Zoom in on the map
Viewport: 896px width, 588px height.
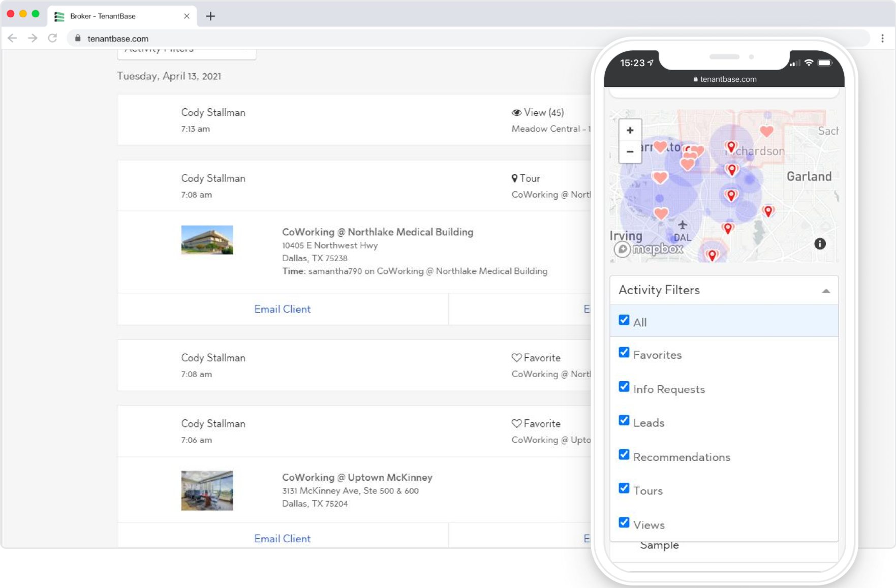(x=630, y=130)
